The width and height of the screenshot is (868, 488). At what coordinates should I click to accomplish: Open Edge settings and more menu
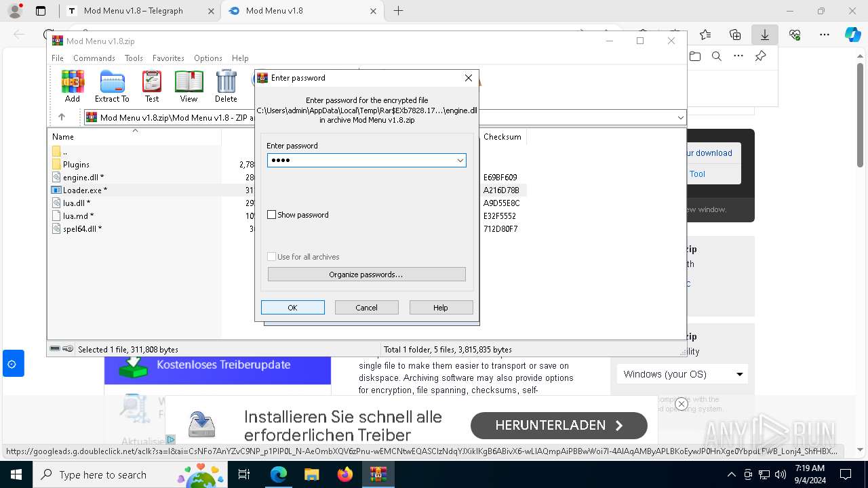824,34
